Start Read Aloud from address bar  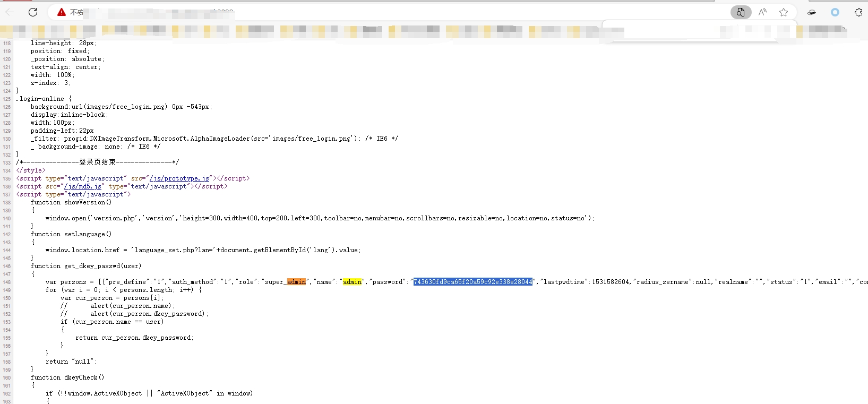pos(762,12)
